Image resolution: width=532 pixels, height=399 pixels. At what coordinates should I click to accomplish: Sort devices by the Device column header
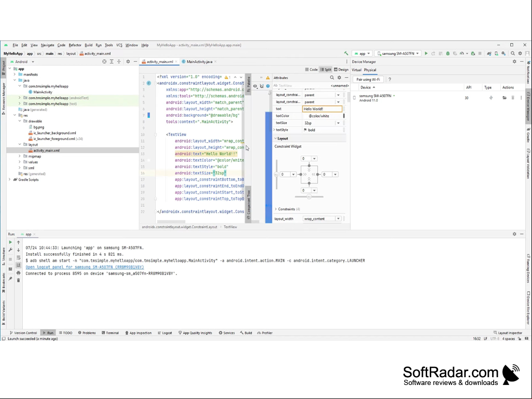click(367, 87)
